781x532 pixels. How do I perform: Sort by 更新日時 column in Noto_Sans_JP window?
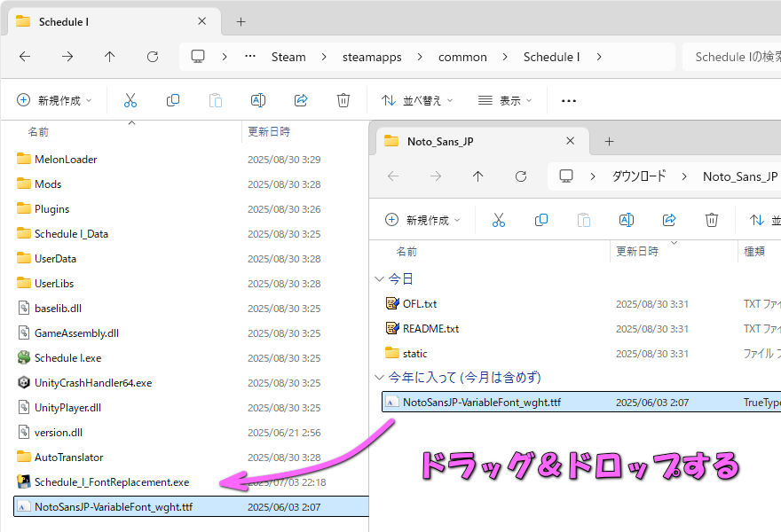coord(637,251)
